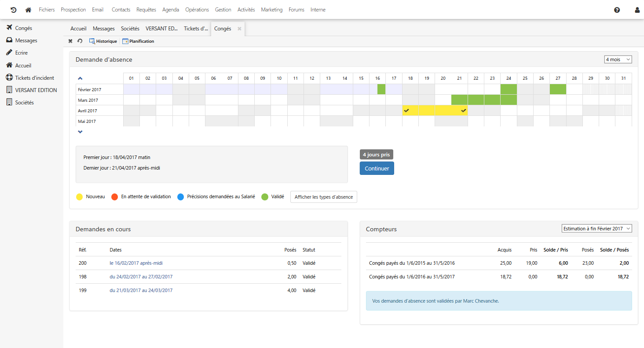Screen dimensions: 644x348
Task: Click the 4 jours pris badge
Action: click(376, 155)
